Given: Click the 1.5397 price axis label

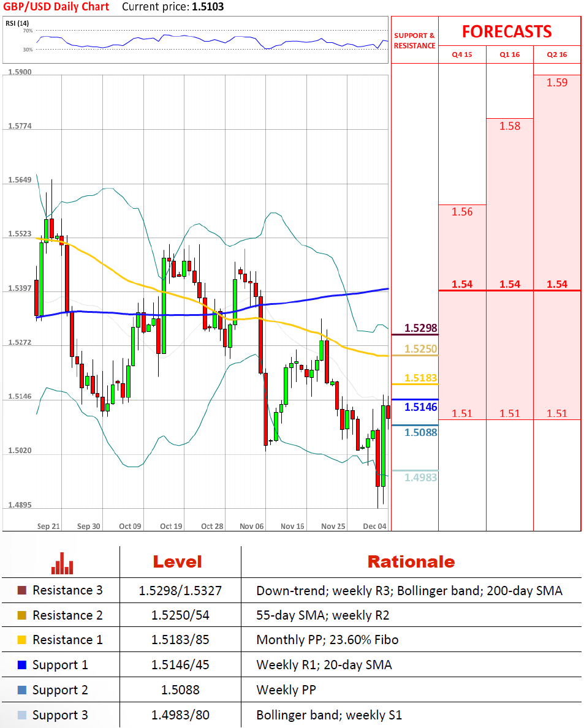Looking at the screenshot, I should [20, 288].
